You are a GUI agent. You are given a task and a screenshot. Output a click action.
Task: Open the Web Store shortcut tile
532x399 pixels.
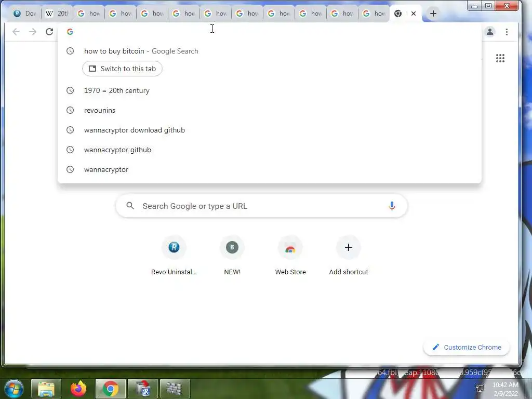click(290, 256)
